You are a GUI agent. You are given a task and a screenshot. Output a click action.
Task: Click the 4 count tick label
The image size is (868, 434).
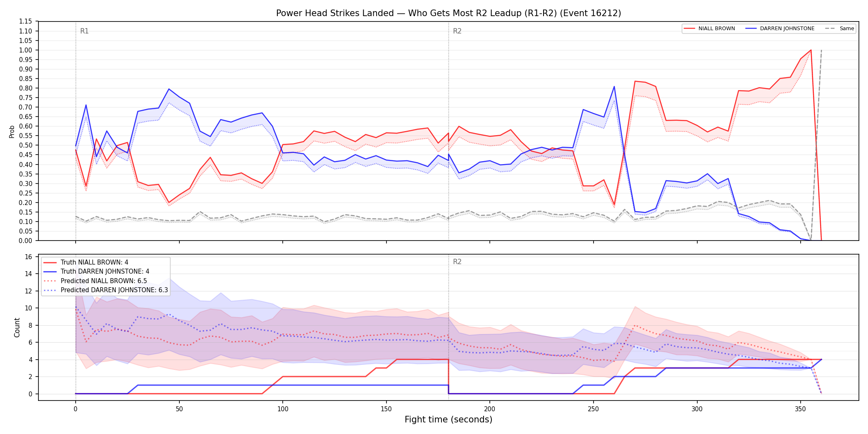tap(31, 360)
